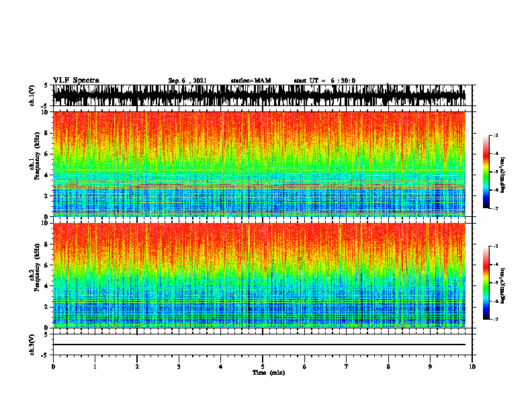Select the ch.2 colorbar 'log(PSD)' label
The height and width of the screenshot is (411, 532).
[x=502, y=285]
